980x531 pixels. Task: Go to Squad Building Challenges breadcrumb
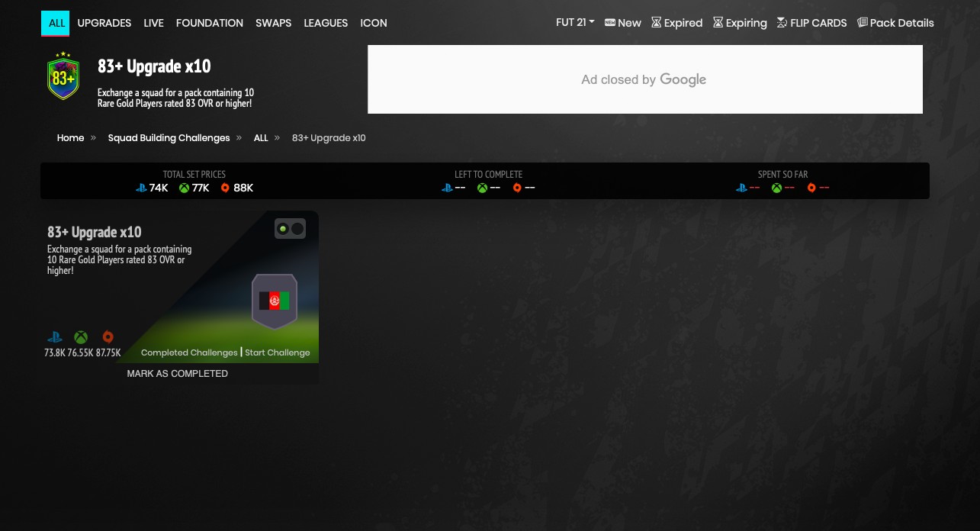[169, 138]
